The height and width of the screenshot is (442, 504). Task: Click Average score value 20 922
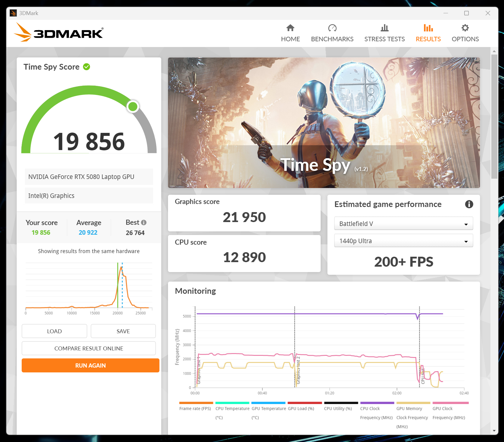[88, 233]
